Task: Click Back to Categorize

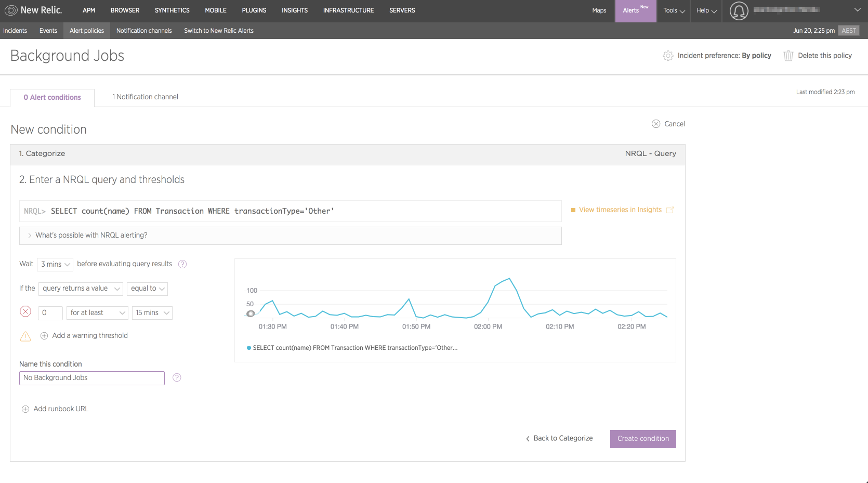Action: click(559, 439)
